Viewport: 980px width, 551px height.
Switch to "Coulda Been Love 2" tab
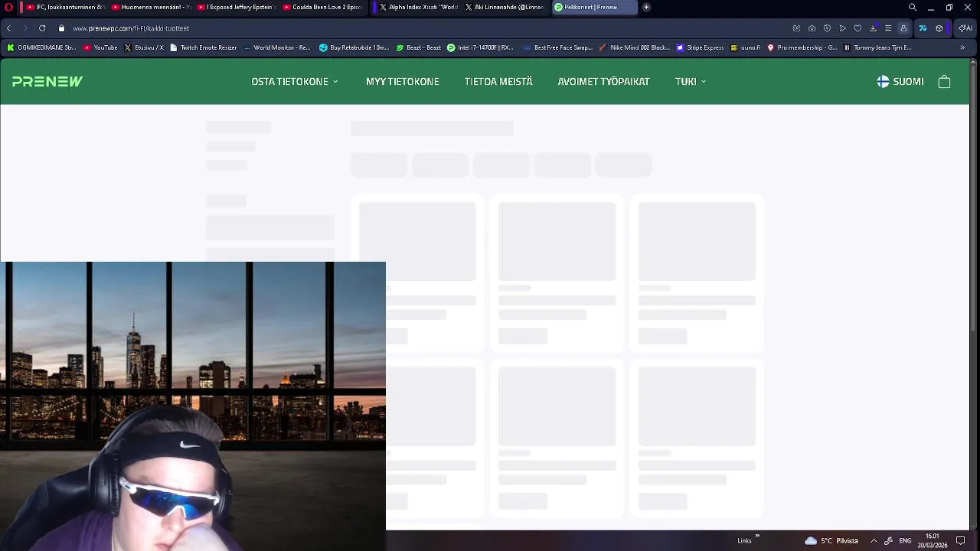[322, 7]
